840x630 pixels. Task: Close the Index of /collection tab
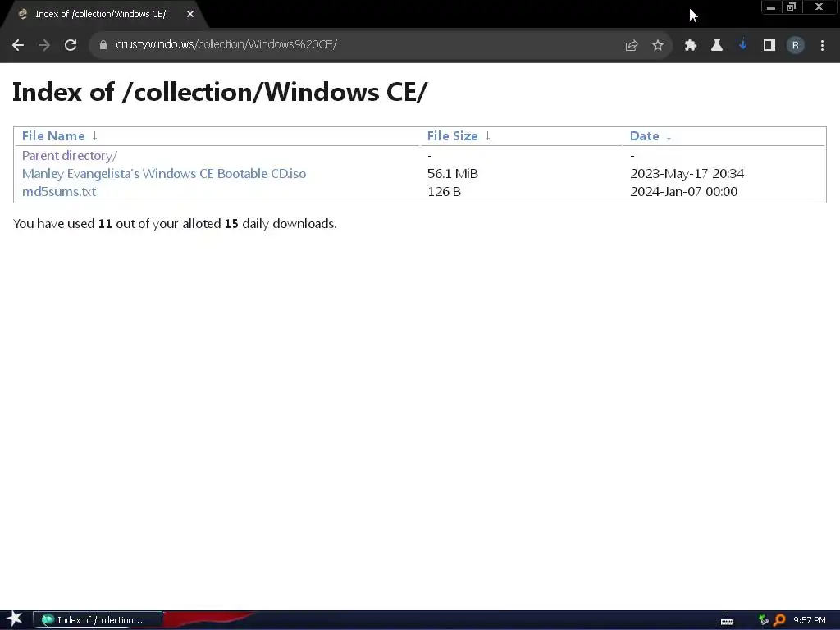(190, 15)
